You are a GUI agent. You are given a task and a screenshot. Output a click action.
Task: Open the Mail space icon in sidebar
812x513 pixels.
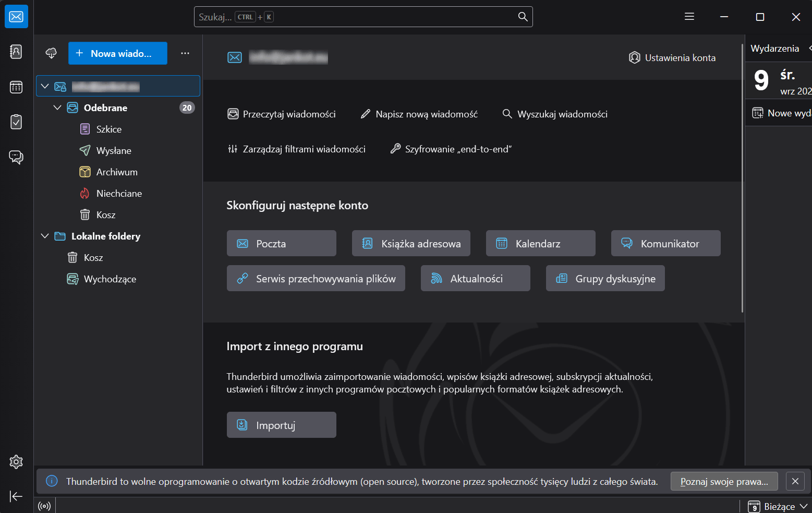point(16,17)
